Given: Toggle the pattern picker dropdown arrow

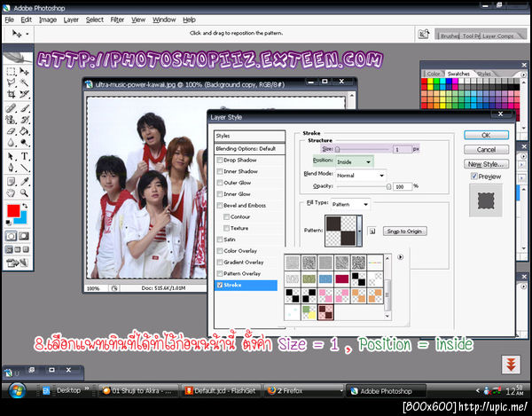Looking at the screenshot, I should [x=359, y=232].
